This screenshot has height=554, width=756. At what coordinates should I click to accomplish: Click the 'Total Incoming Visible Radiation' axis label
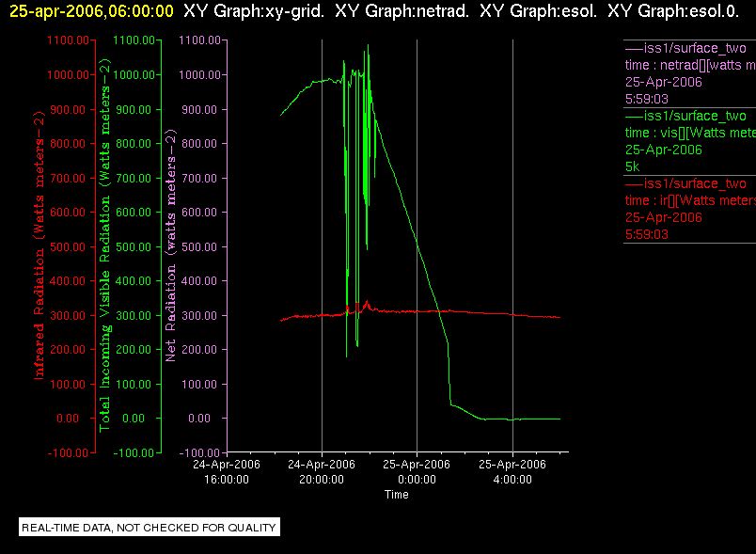point(104,245)
